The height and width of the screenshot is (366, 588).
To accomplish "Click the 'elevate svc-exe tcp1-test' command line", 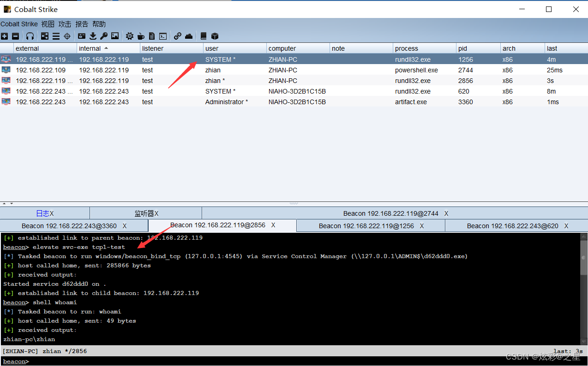I will (x=64, y=247).
